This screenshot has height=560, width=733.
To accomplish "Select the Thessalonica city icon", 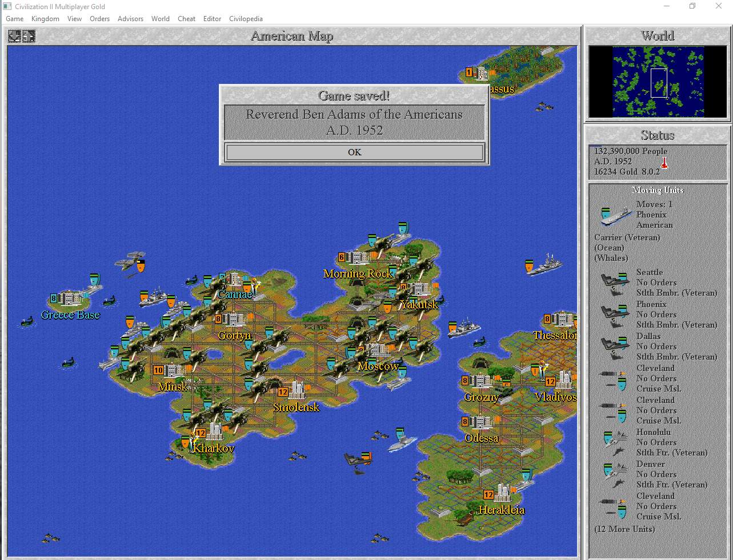I will click(x=563, y=319).
